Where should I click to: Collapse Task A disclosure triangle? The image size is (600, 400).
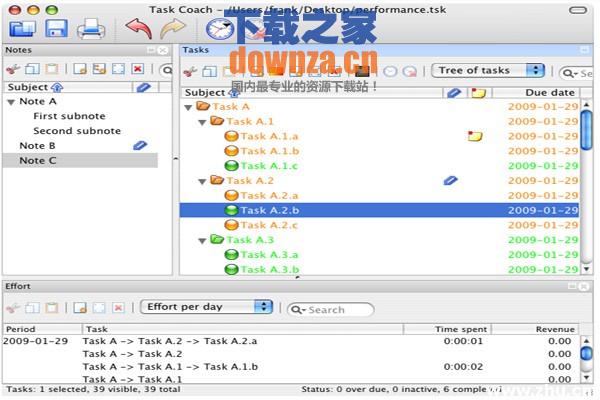click(x=188, y=108)
